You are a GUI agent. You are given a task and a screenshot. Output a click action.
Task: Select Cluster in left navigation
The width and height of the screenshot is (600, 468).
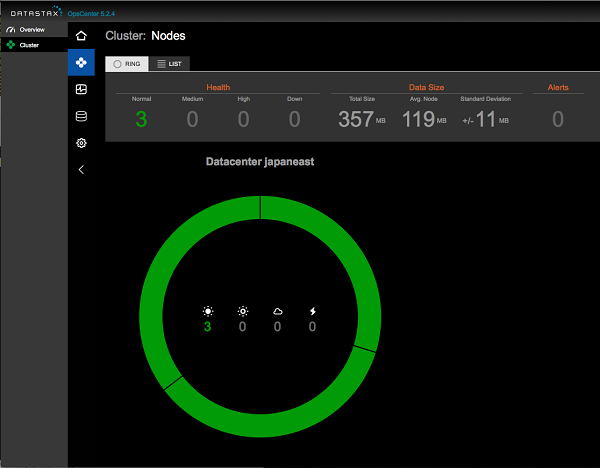29,45
